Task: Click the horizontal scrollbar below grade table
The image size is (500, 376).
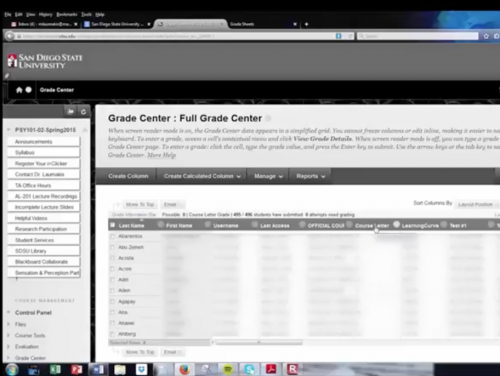Action: tap(259, 342)
